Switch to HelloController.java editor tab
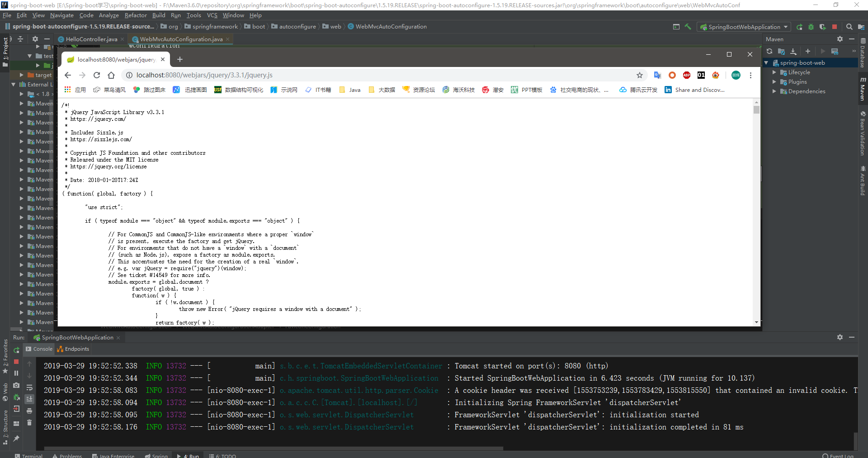The image size is (868, 458). click(91, 39)
